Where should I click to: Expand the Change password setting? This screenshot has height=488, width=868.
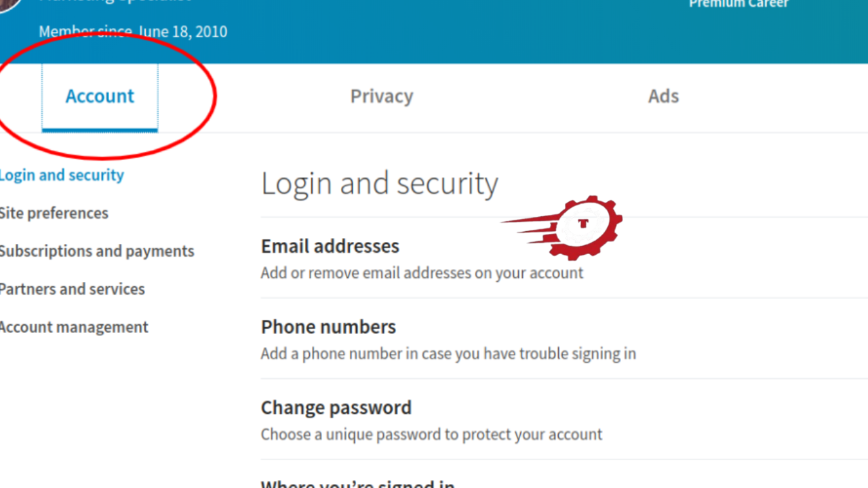tap(336, 407)
